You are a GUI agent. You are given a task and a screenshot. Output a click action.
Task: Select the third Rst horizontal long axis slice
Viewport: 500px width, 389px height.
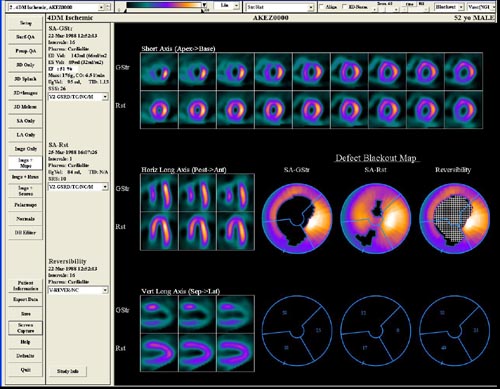click(x=236, y=231)
